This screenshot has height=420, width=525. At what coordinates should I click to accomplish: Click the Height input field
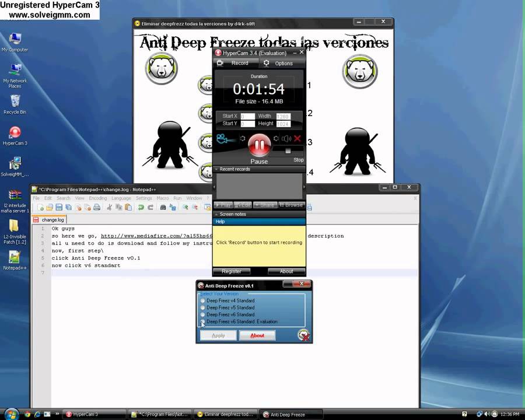click(x=283, y=124)
